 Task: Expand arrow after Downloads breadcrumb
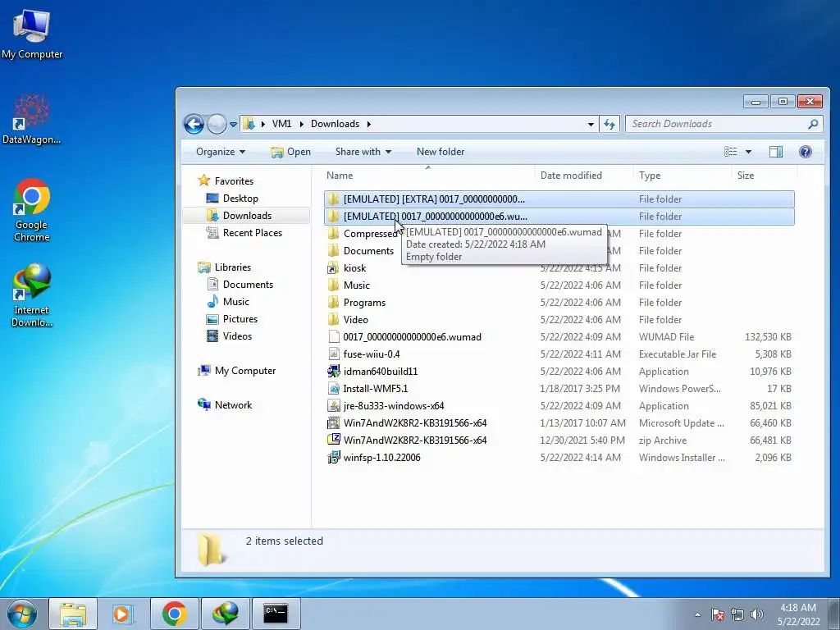368,124
